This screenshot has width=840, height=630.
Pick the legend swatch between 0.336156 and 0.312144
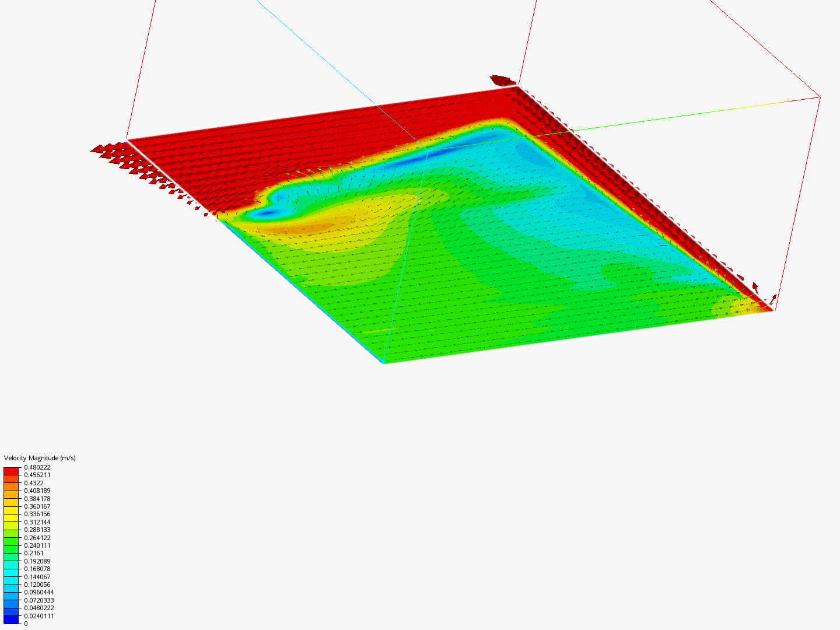(x=11, y=518)
